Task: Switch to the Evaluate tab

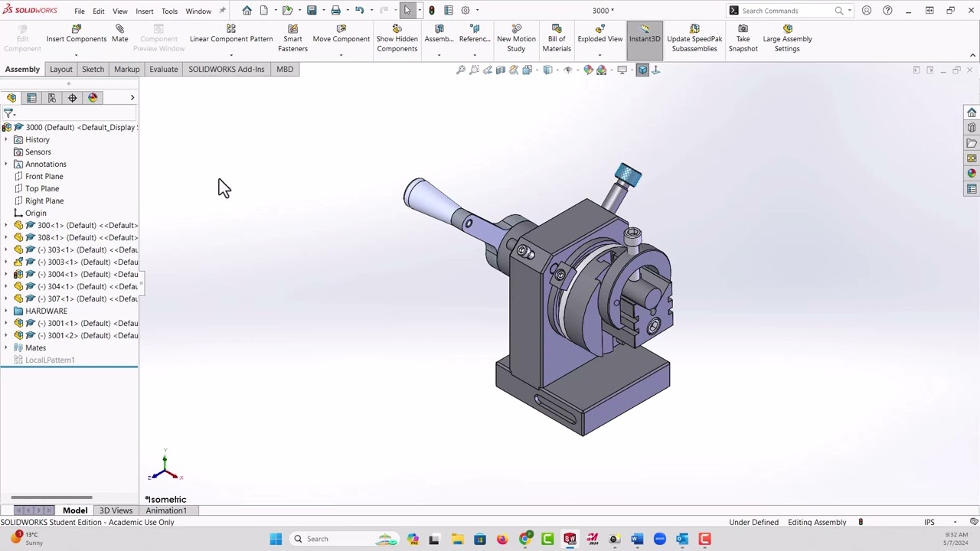Action: 163,69
